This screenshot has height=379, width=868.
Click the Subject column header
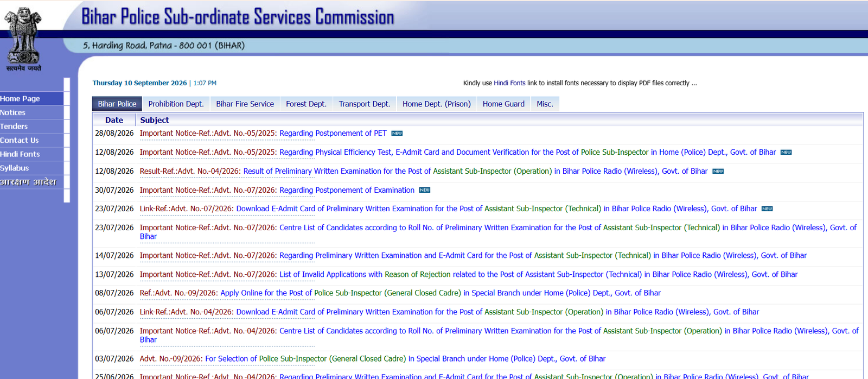coord(155,120)
